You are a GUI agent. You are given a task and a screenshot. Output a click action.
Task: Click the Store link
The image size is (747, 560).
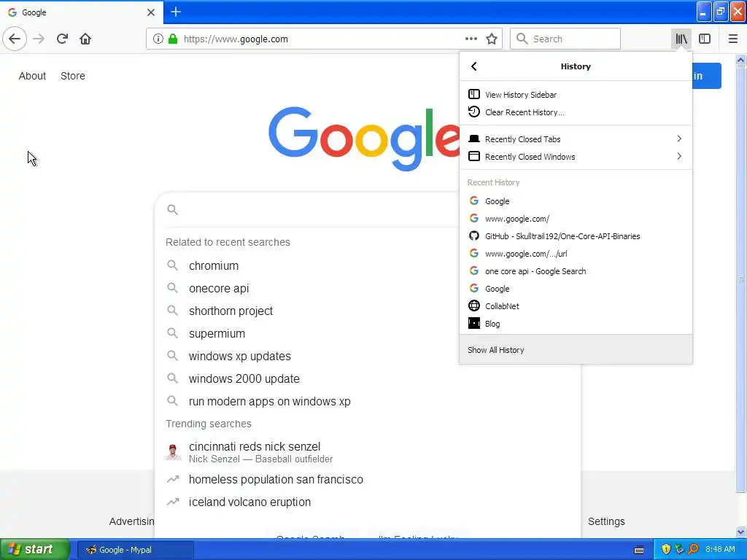pos(73,76)
